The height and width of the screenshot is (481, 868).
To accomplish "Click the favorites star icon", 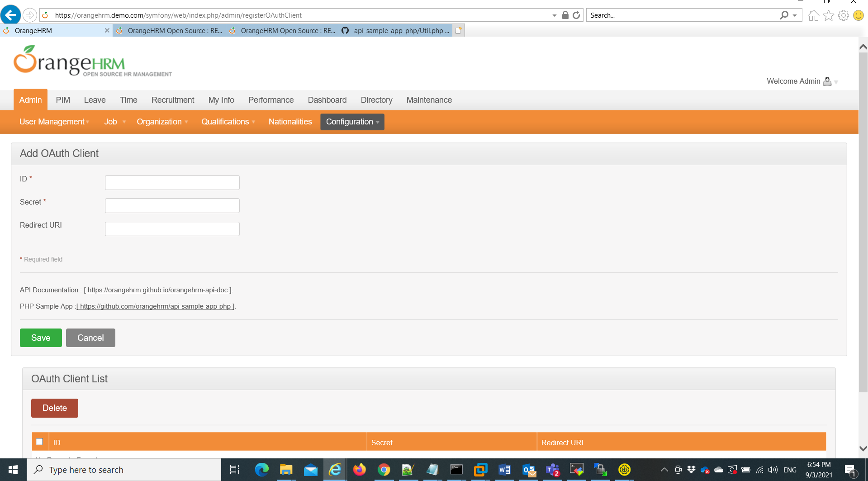I will point(828,15).
